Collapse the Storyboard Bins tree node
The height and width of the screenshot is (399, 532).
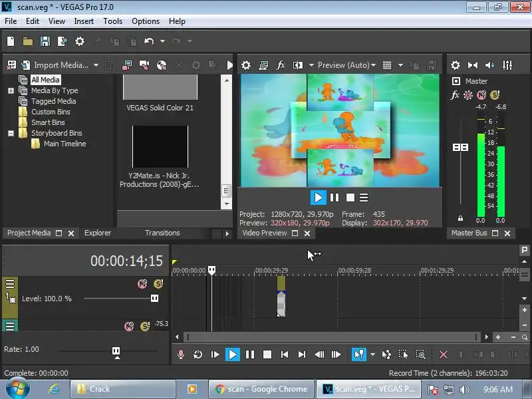click(11, 134)
